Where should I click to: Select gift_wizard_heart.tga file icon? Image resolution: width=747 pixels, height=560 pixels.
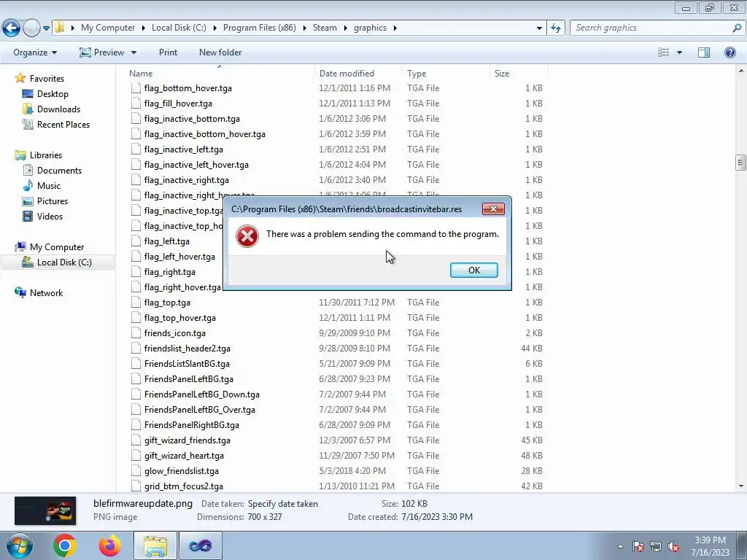click(x=136, y=456)
